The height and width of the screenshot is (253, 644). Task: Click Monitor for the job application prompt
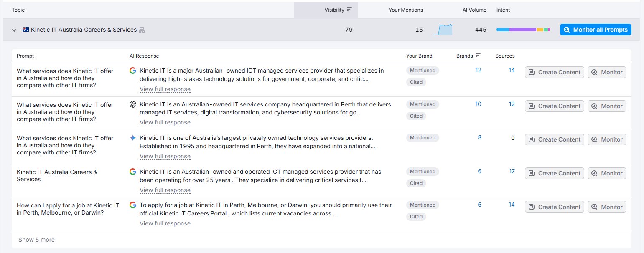click(x=607, y=207)
